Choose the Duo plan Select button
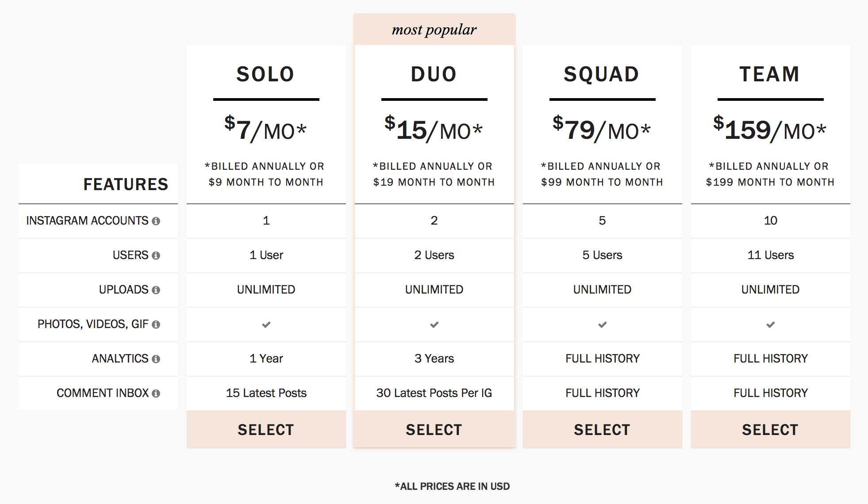Screen dimensions: 868x504 (x=434, y=429)
